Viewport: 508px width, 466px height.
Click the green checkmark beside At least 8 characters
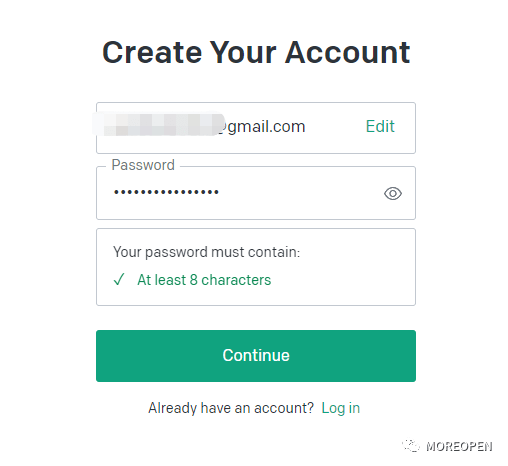click(119, 279)
